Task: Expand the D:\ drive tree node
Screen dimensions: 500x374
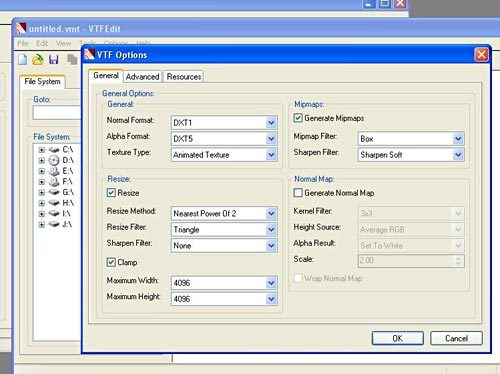Action: click(42, 161)
